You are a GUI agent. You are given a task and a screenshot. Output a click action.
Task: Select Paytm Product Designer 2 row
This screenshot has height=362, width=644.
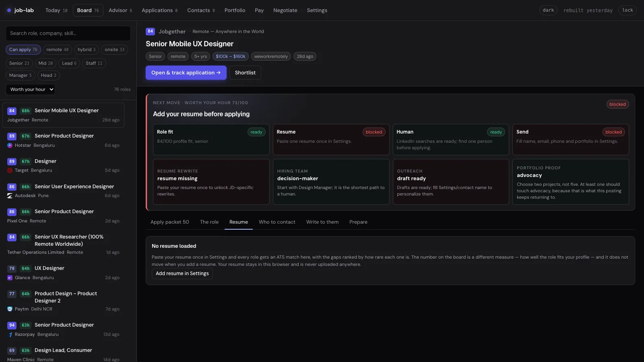pos(63,301)
